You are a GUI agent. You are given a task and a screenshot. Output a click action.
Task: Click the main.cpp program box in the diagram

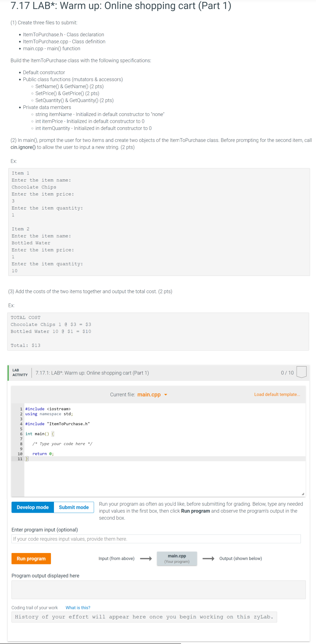coord(177,558)
